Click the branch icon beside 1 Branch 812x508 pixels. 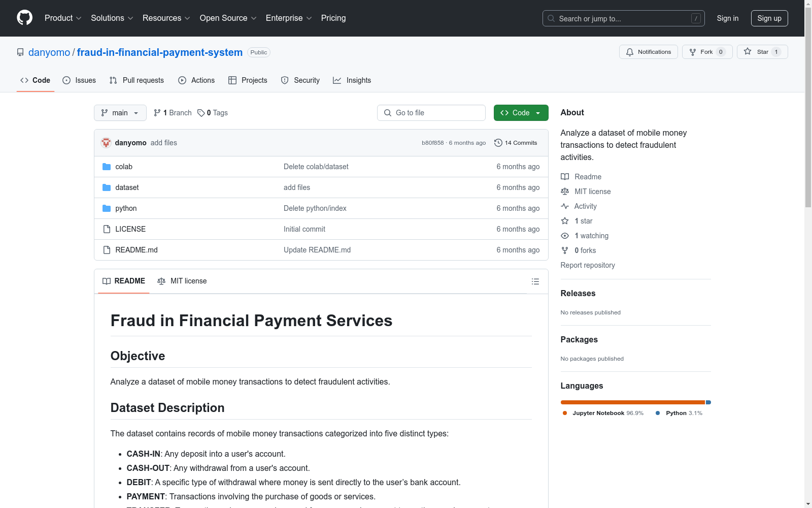(157, 113)
